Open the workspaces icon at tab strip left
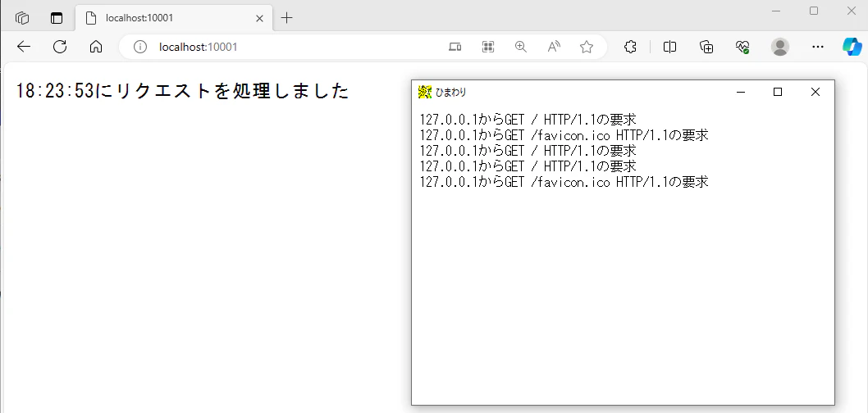The image size is (868, 413). click(x=22, y=18)
